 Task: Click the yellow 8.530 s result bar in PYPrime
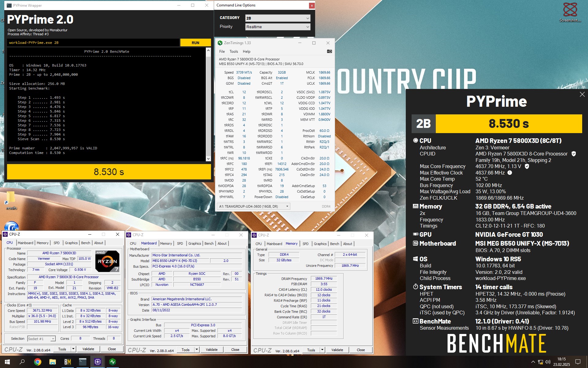[x=109, y=172]
